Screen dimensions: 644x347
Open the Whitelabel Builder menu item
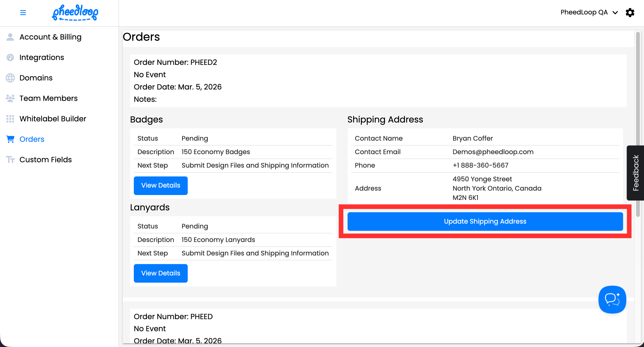tap(53, 119)
